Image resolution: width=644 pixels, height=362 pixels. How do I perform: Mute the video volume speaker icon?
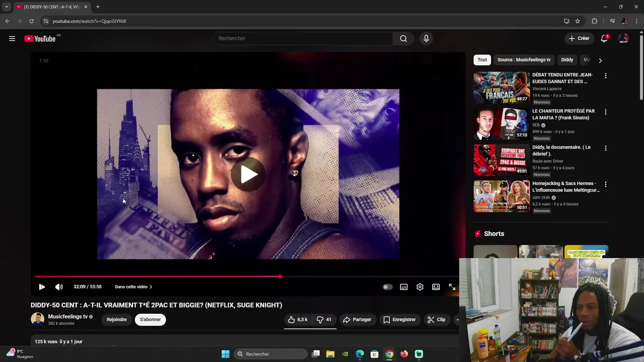[x=59, y=287]
